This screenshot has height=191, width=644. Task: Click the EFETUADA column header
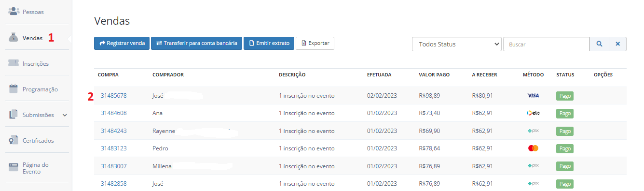tap(379, 75)
